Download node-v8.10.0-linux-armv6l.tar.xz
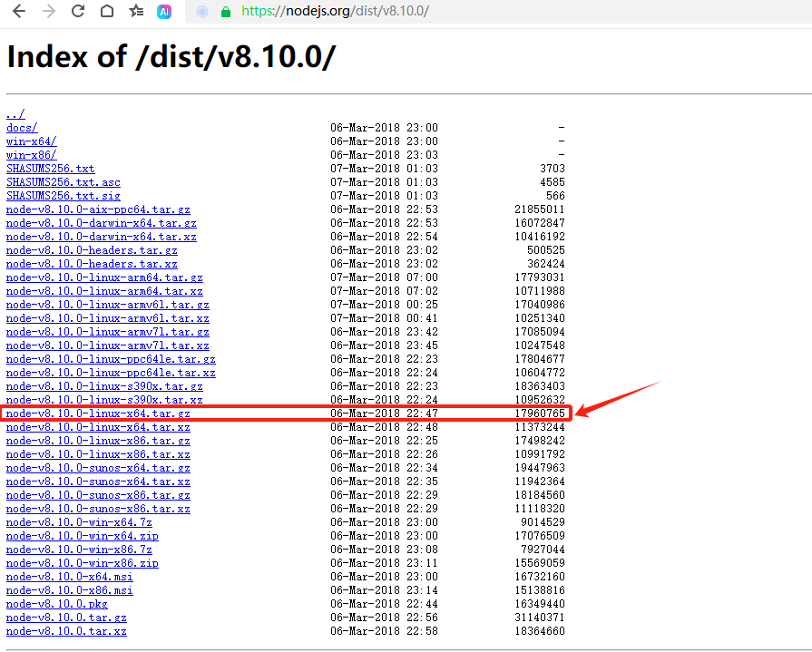The width and height of the screenshot is (812, 652). 108,318
